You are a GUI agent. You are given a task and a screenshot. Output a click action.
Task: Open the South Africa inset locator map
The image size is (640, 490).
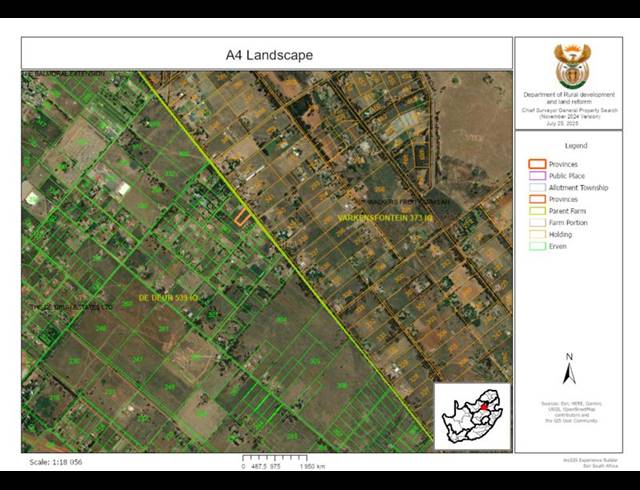pyautogui.click(x=472, y=416)
